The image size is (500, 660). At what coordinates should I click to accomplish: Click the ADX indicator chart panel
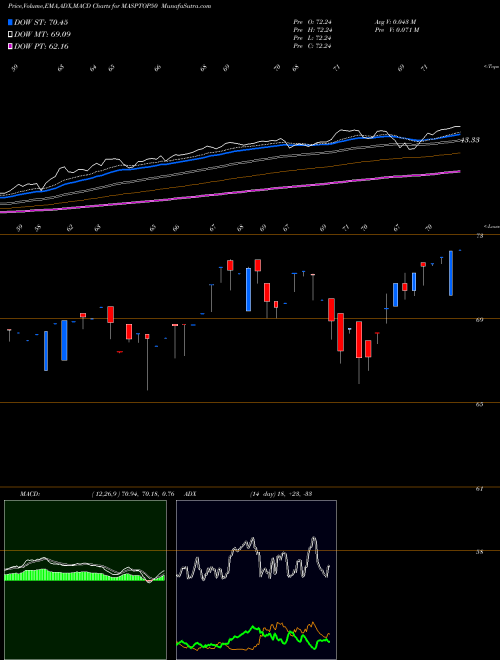(256, 580)
